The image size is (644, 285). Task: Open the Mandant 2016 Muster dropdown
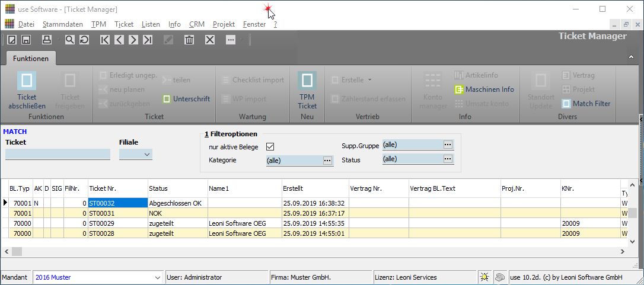coord(158,278)
